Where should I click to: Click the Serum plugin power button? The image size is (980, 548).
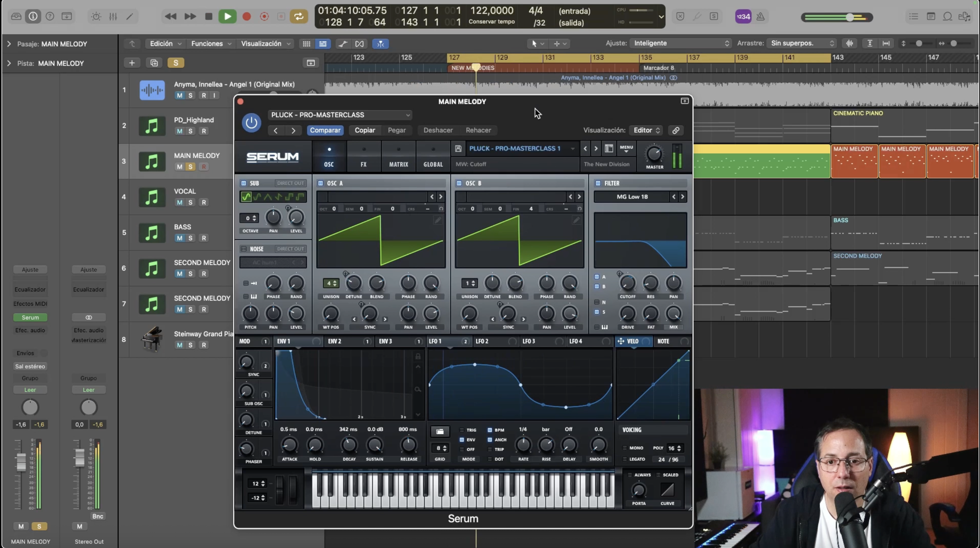tap(251, 122)
